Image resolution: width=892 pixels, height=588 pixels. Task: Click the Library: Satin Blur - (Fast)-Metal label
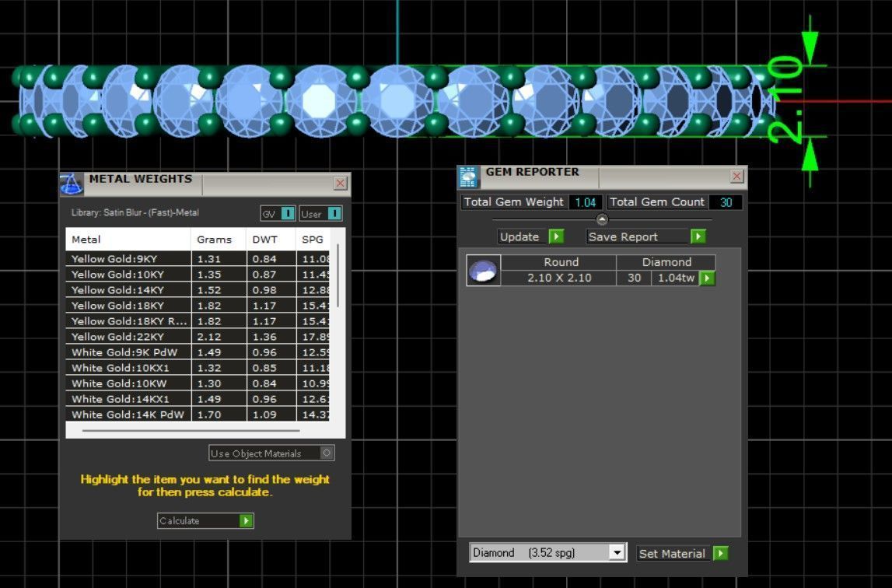(x=135, y=213)
